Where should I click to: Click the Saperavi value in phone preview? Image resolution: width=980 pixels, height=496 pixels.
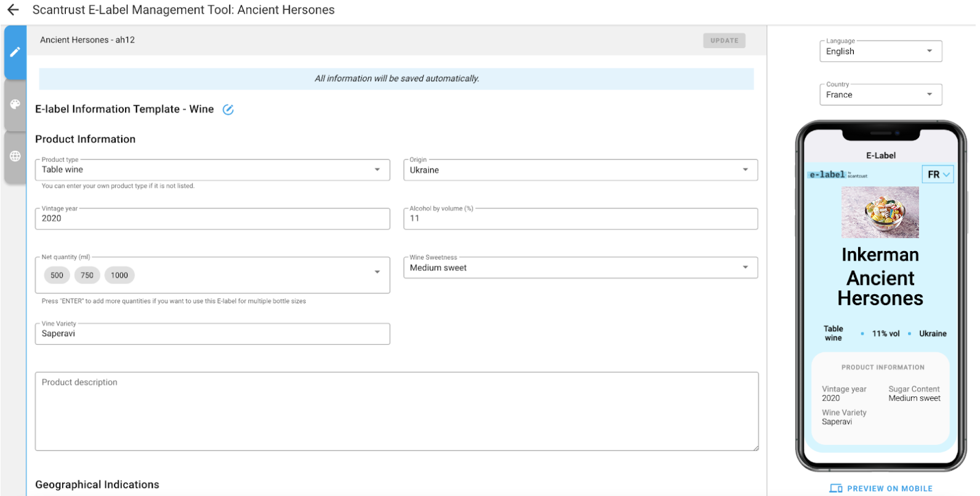pyautogui.click(x=837, y=422)
